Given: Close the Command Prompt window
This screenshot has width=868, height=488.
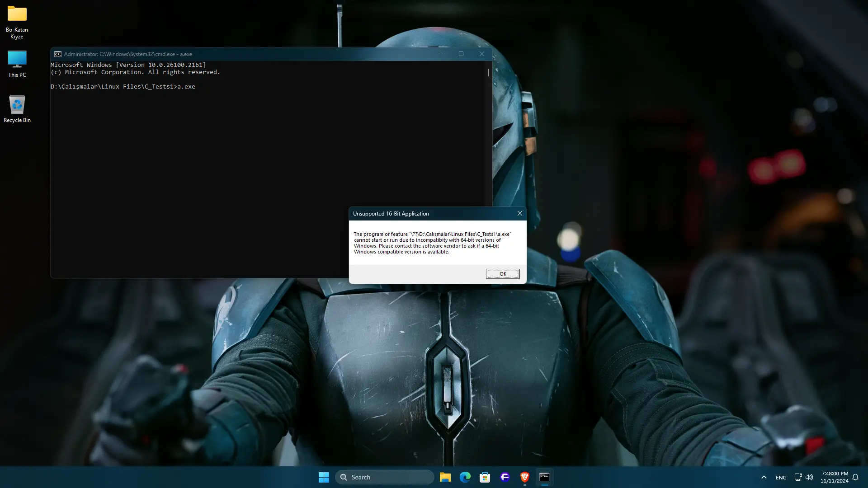Looking at the screenshot, I should pos(482,54).
